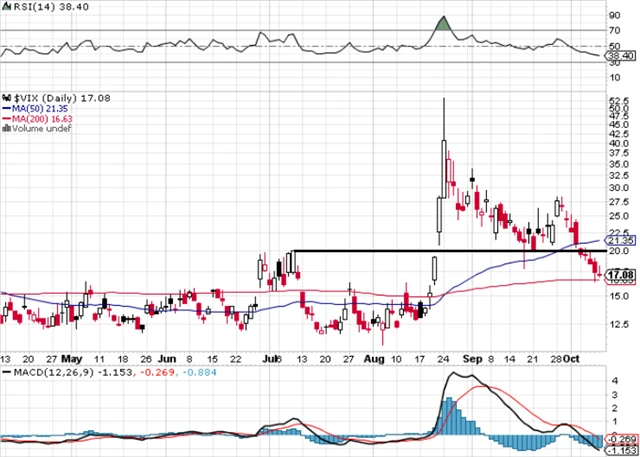Click the 17.08 last price tag
Image resolution: width=640 pixels, height=457 pixels.
(621, 274)
